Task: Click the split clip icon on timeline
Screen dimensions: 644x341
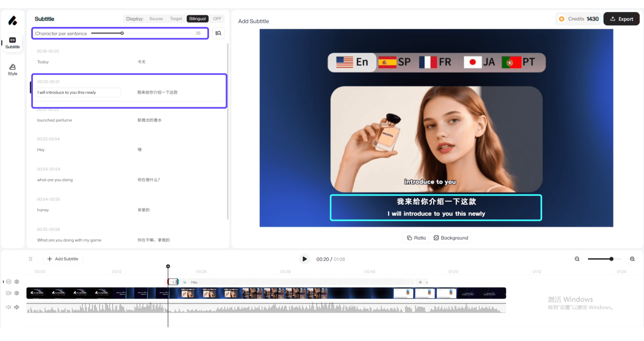Action: (x=30, y=259)
